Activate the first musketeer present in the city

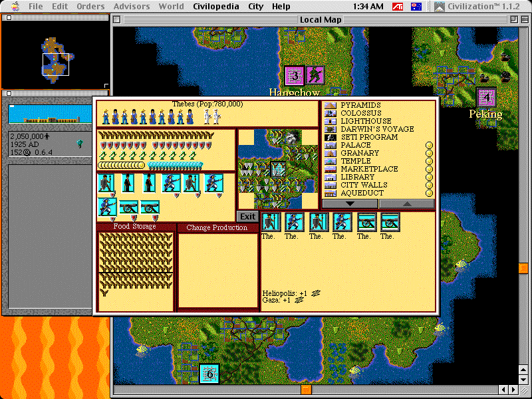(x=294, y=222)
